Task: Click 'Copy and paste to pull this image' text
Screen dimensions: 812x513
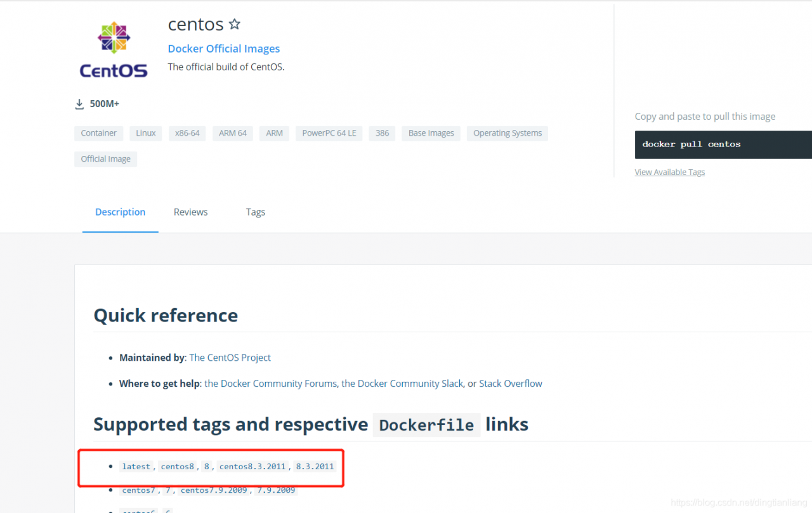Action: [705, 117]
